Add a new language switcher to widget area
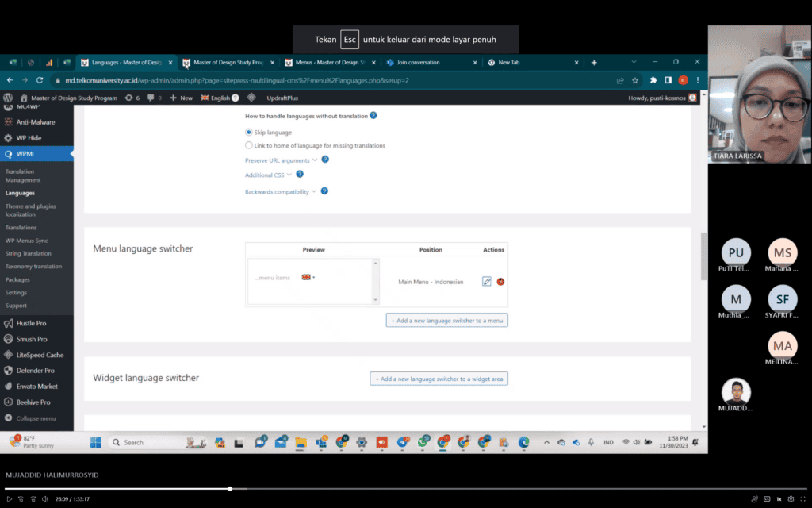This screenshot has height=508, width=812. pyautogui.click(x=439, y=379)
